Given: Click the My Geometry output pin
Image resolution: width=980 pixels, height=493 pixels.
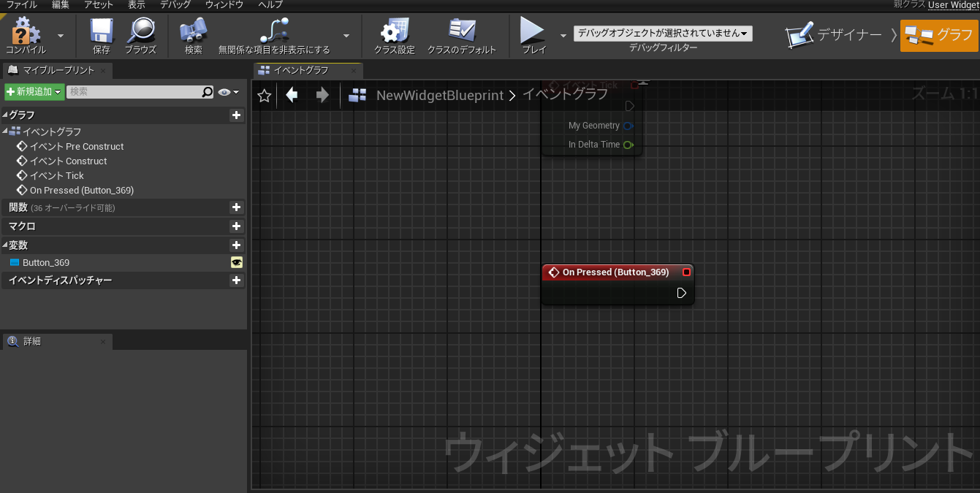Looking at the screenshot, I should pos(628,126).
